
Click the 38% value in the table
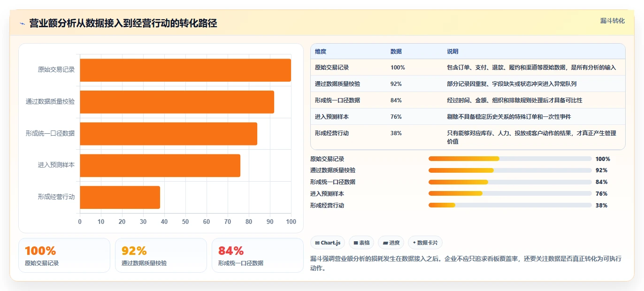coord(396,133)
